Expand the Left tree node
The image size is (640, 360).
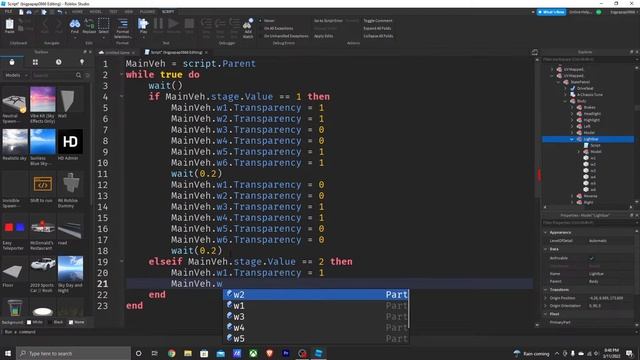[572, 127]
